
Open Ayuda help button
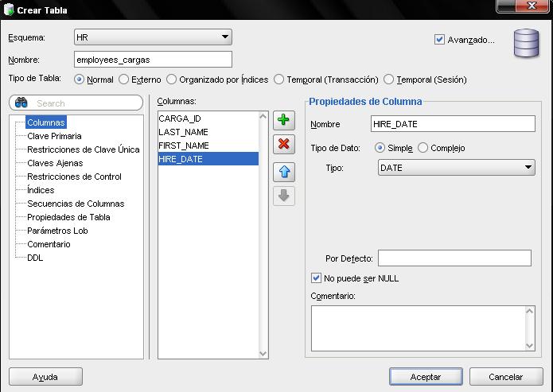45,377
